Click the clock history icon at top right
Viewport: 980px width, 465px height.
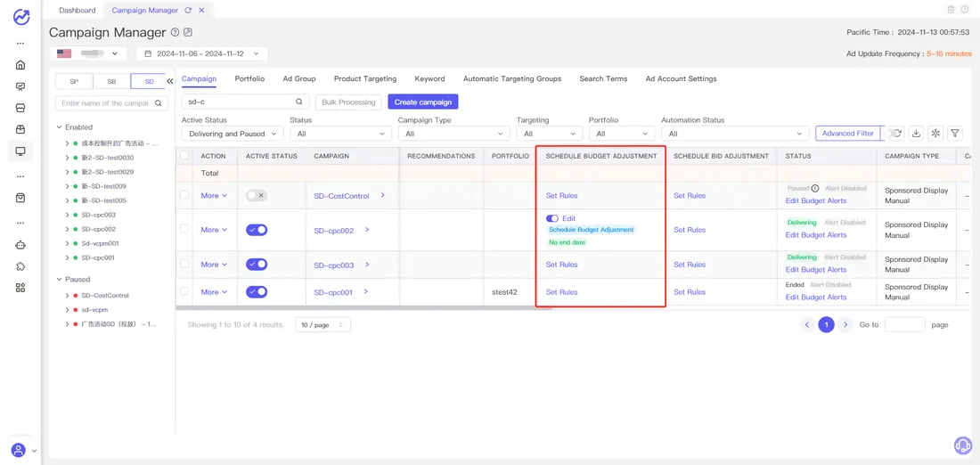point(965,10)
